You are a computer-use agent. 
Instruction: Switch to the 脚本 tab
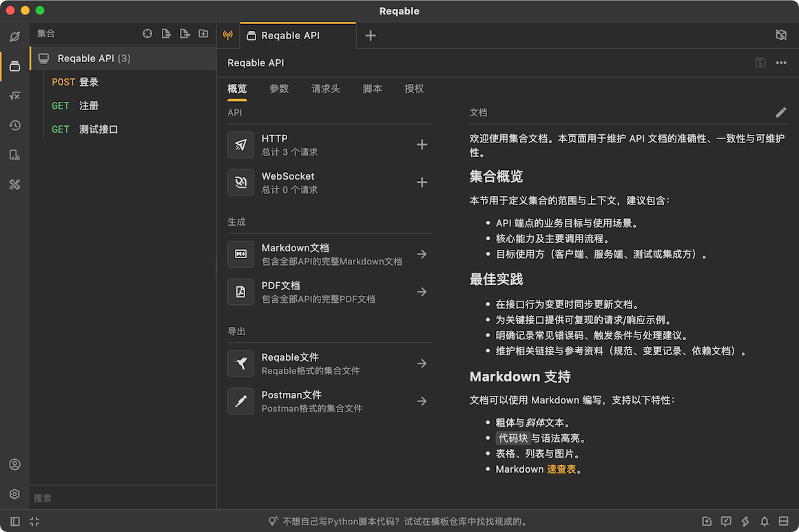(x=372, y=89)
